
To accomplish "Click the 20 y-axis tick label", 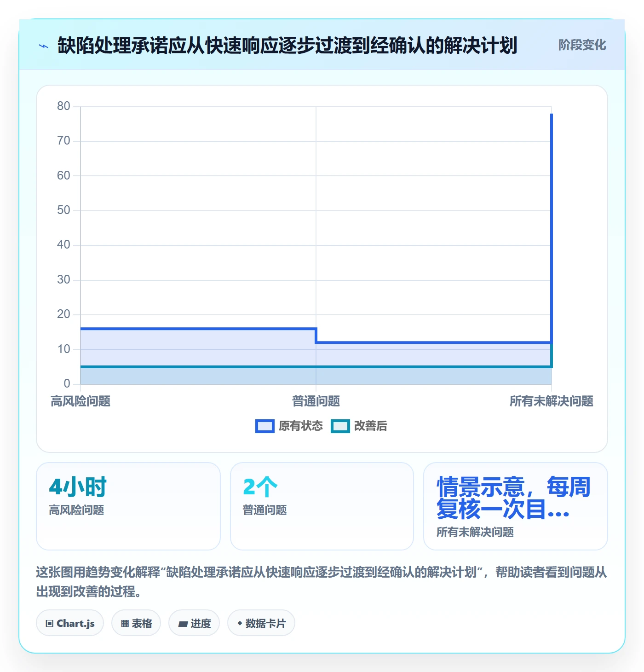I will pyautogui.click(x=63, y=314).
